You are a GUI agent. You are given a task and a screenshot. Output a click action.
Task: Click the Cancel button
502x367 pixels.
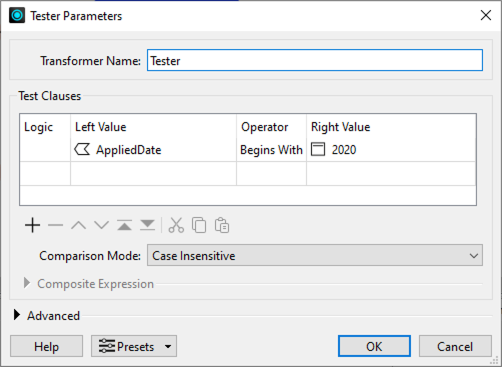(455, 346)
